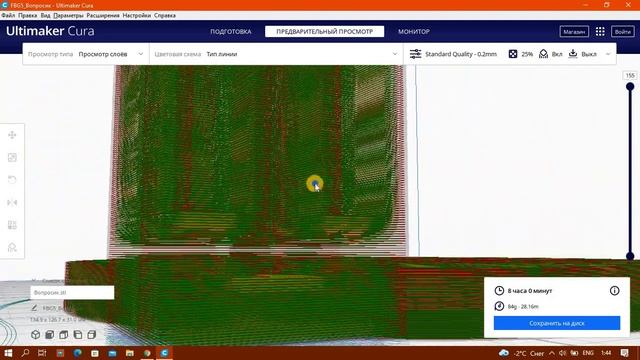Click the clock print time icon

point(499,291)
